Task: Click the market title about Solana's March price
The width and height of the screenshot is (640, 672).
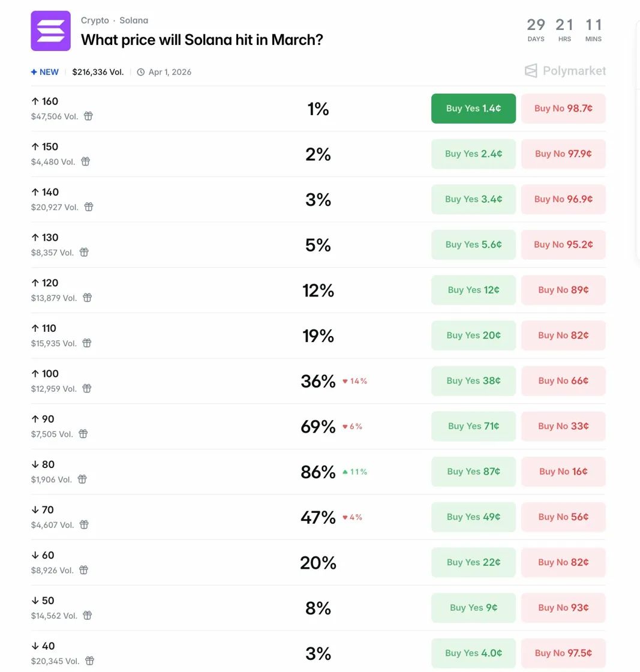Action: click(x=202, y=40)
